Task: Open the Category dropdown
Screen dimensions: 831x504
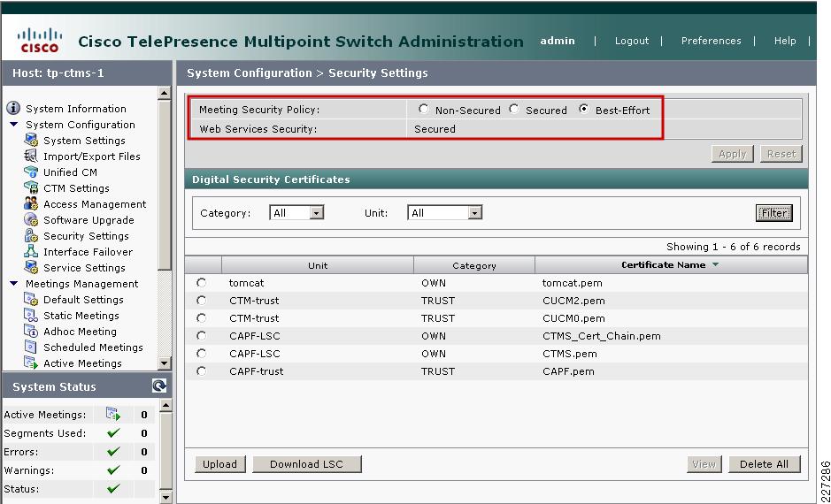Action: pos(296,213)
